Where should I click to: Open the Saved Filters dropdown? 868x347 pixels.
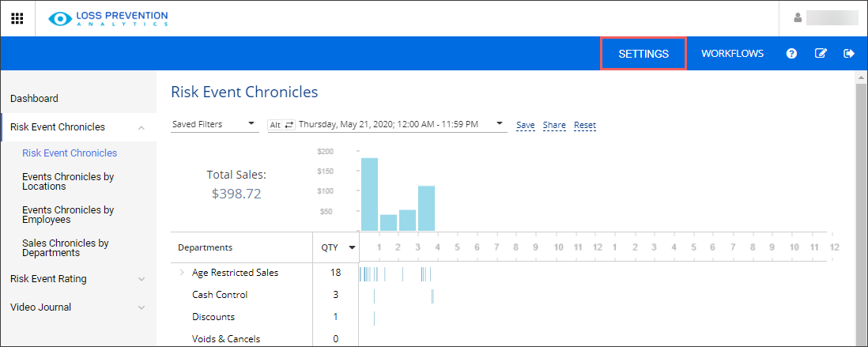pos(214,124)
